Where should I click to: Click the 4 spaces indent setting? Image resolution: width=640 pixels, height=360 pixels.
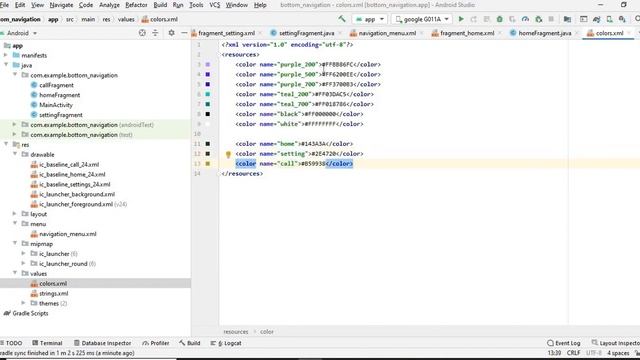618,353
